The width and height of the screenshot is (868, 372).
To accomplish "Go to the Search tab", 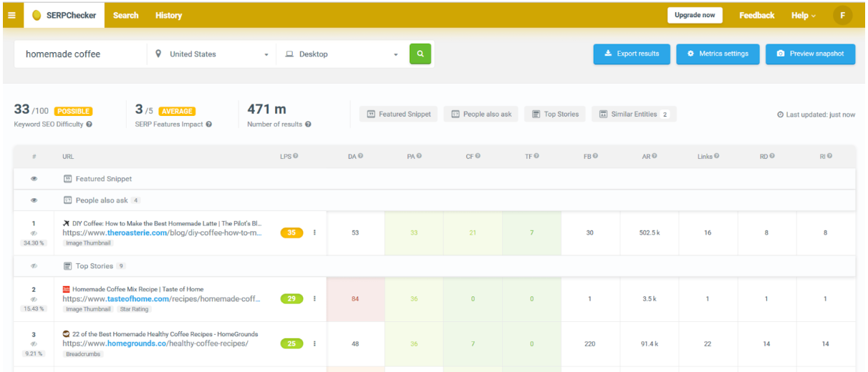I will (x=125, y=15).
